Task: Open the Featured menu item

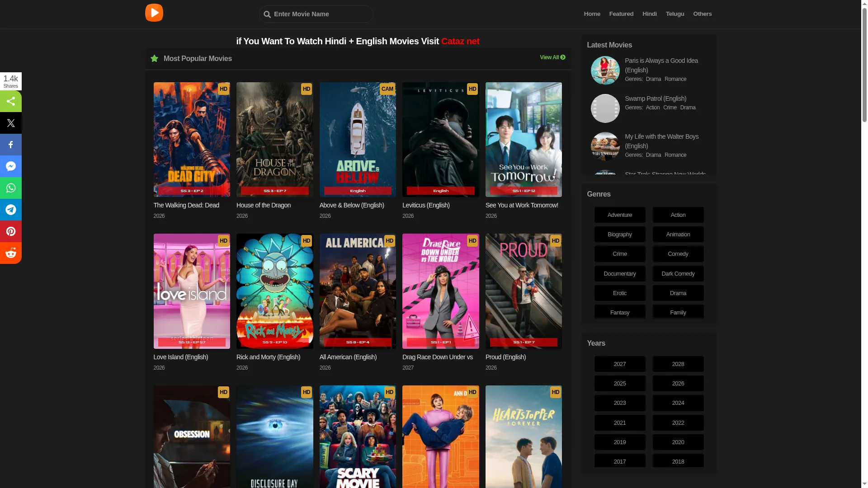Action: pos(621,14)
